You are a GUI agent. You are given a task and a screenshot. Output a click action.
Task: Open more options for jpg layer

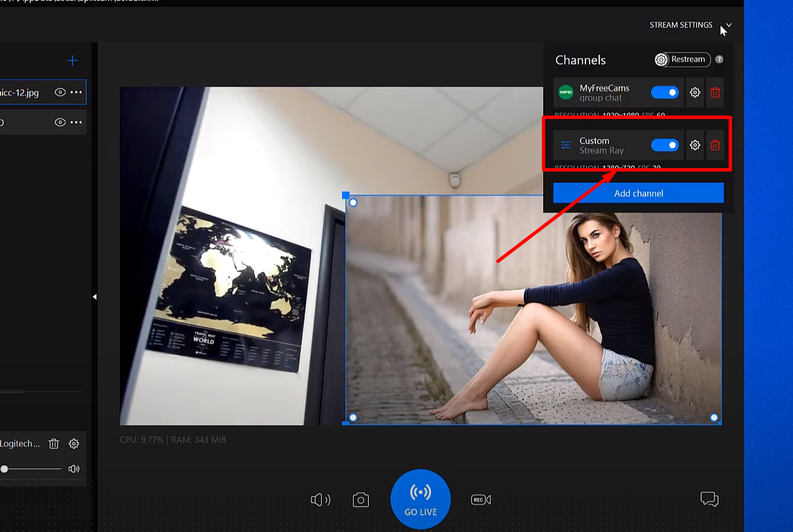76,92
